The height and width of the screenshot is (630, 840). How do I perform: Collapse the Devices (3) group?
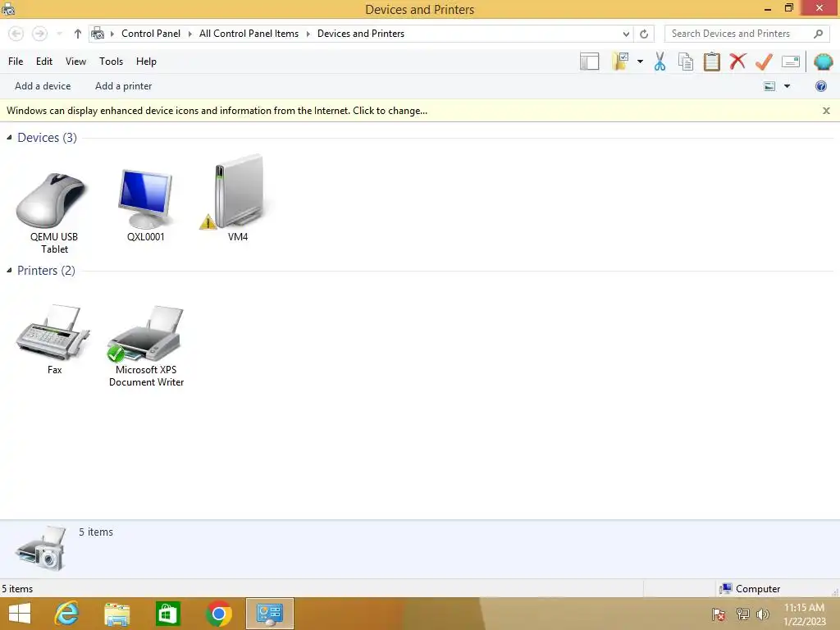coord(9,138)
